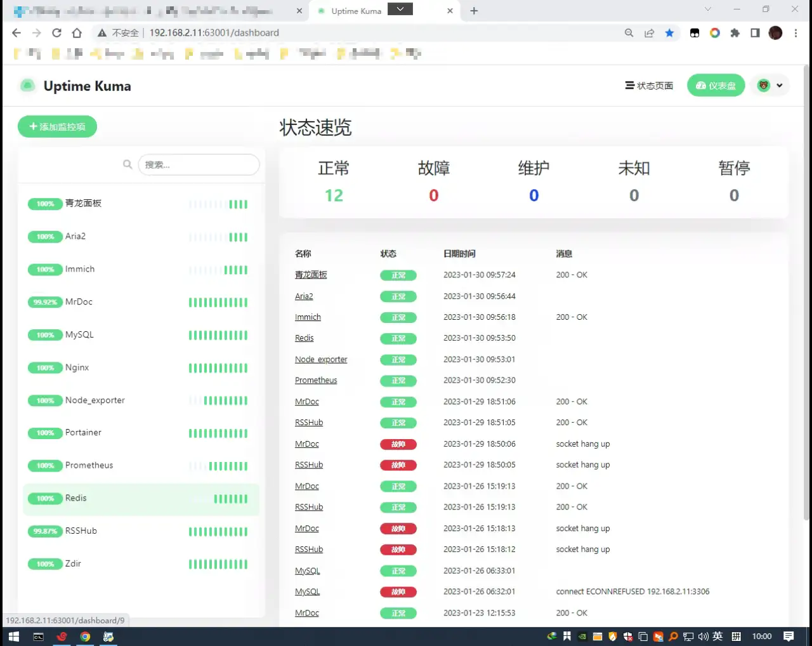Click the Uptime Kuma logo icon

tap(27, 86)
